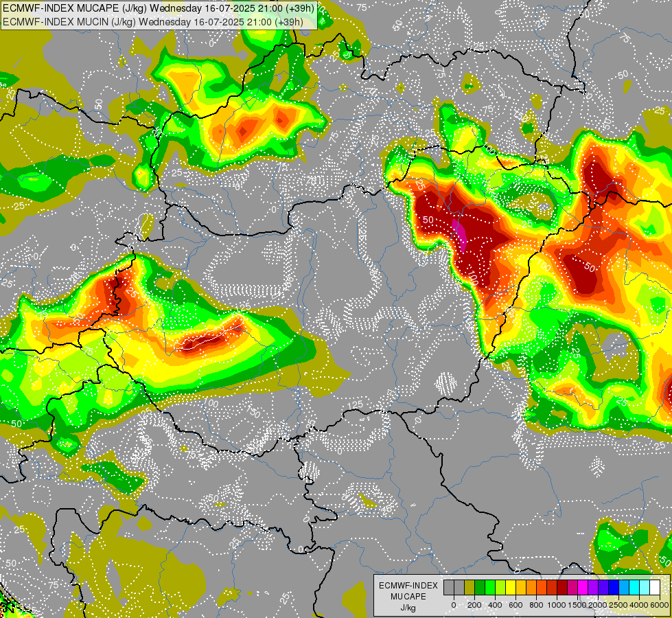
Task: Click the legend tick label 6000
Action: [x=660, y=605]
